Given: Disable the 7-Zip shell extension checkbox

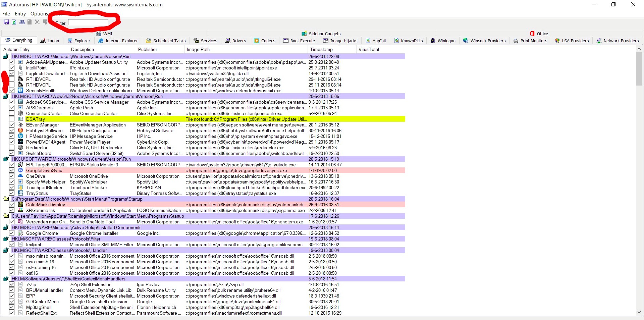Looking at the screenshot, I should pyautogui.click(x=12, y=284).
